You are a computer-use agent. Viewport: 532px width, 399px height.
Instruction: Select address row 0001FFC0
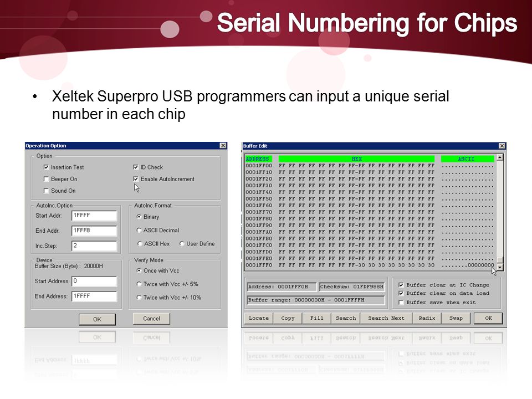click(259, 245)
